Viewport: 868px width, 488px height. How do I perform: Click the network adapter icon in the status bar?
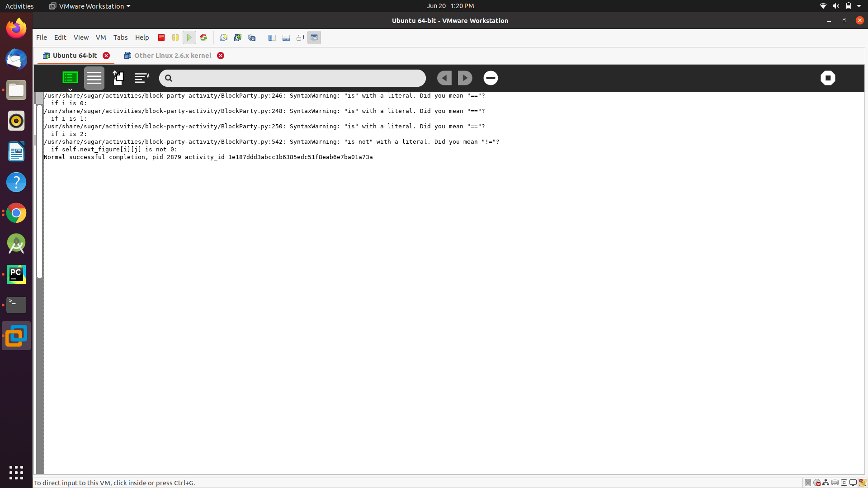point(826,483)
